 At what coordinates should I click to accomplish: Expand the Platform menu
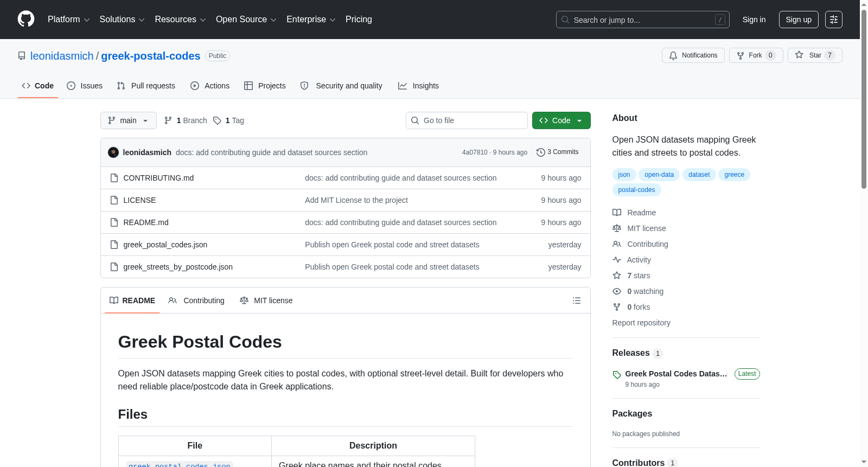tap(69, 20)
